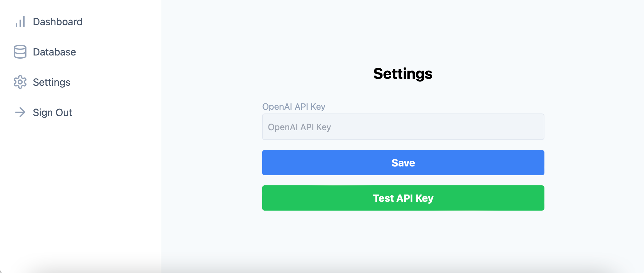Screen dimensions: 644x273
Task: Click the Settings page heading
Action: click(403, 74)
